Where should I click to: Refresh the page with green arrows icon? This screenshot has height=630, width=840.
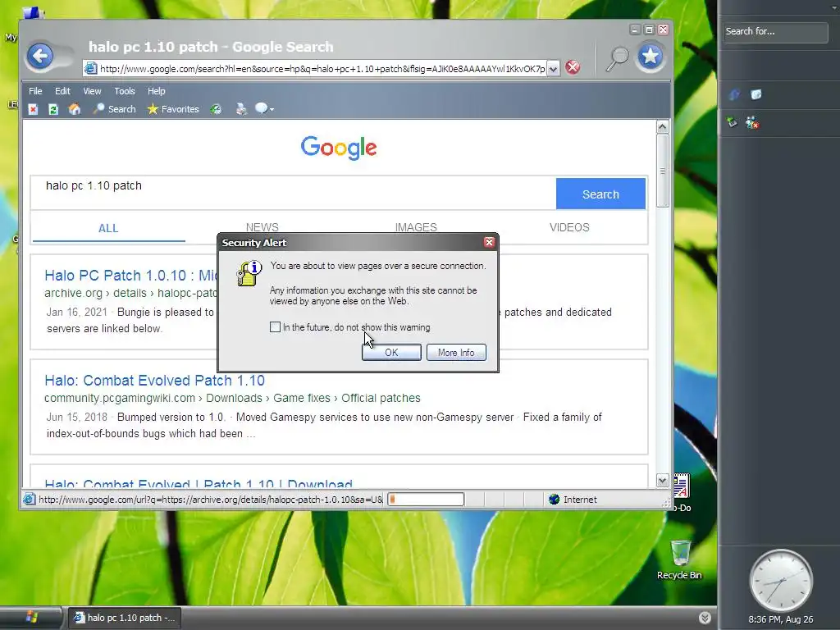53,109
